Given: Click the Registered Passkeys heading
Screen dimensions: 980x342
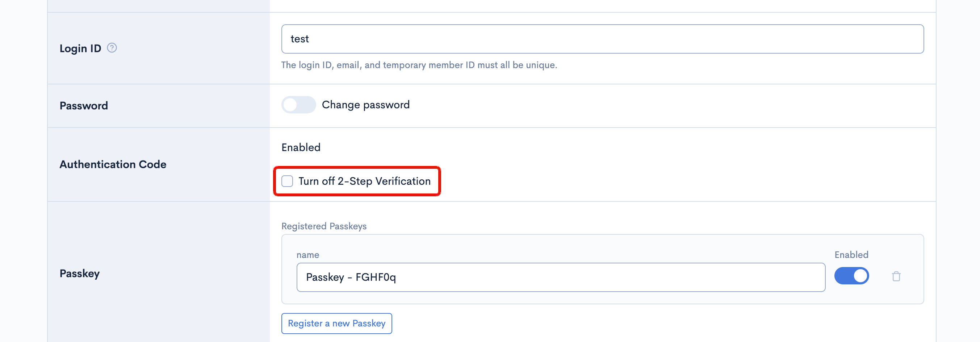Looking at the screenshot, I should [324, 226].
